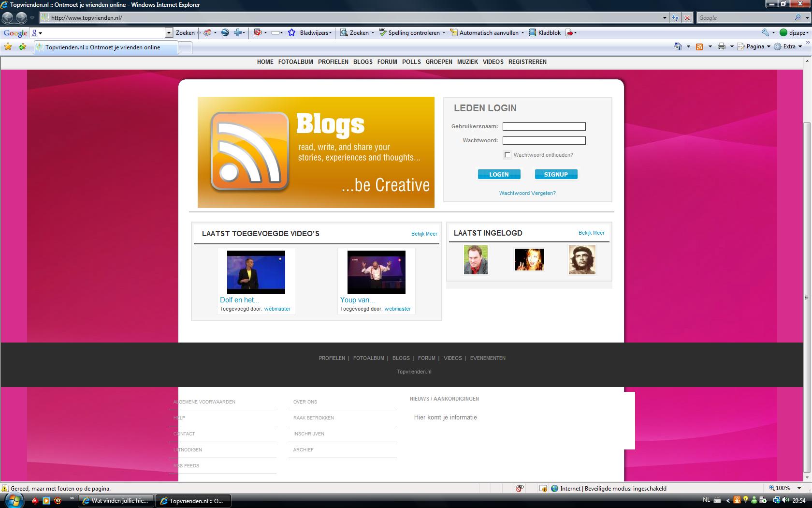Click the empty new tab button
This screenshot has width=812, height=508.
tap(185, 47)
